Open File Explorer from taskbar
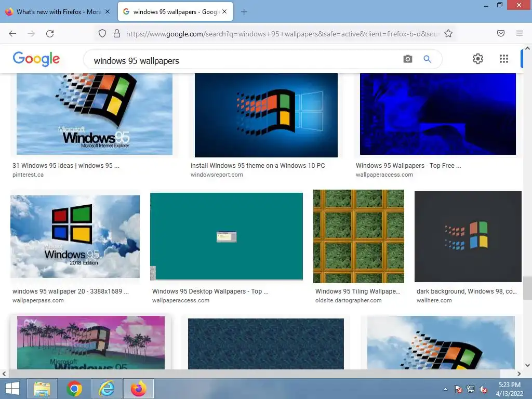 tap(42, 389)
